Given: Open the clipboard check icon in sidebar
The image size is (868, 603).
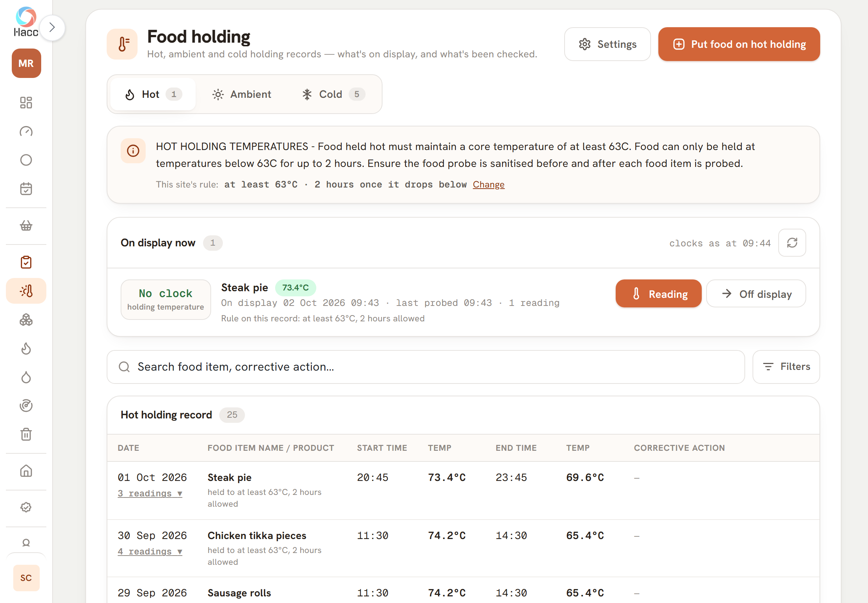Looking at the screenshot, I should 26,262.
